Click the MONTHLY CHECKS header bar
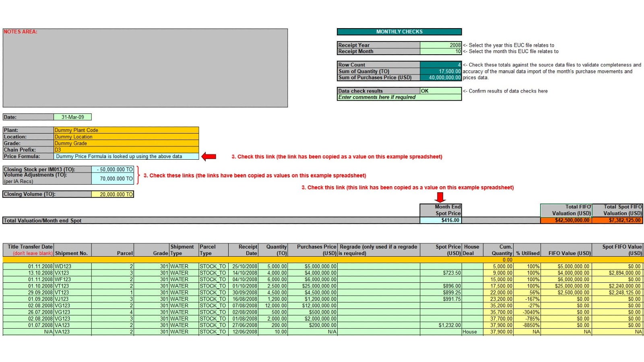The image size is (644, 362). (x=399, y=32)
